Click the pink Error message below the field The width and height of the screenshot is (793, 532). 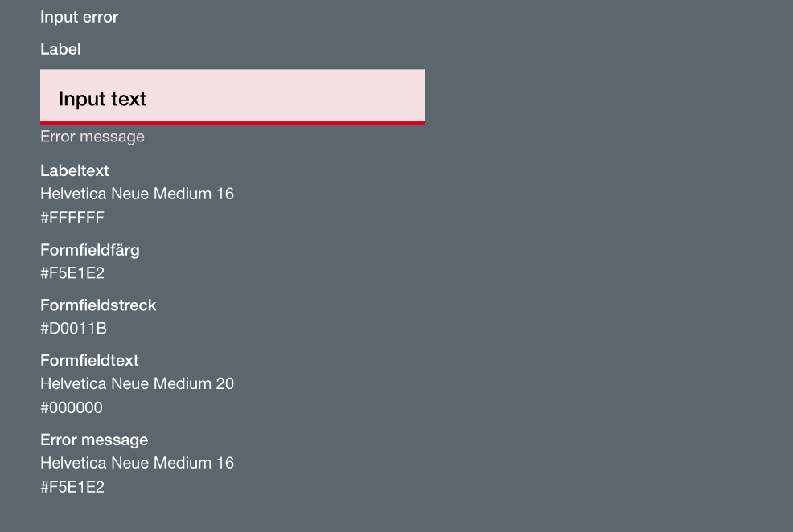[x=92, y=137]
